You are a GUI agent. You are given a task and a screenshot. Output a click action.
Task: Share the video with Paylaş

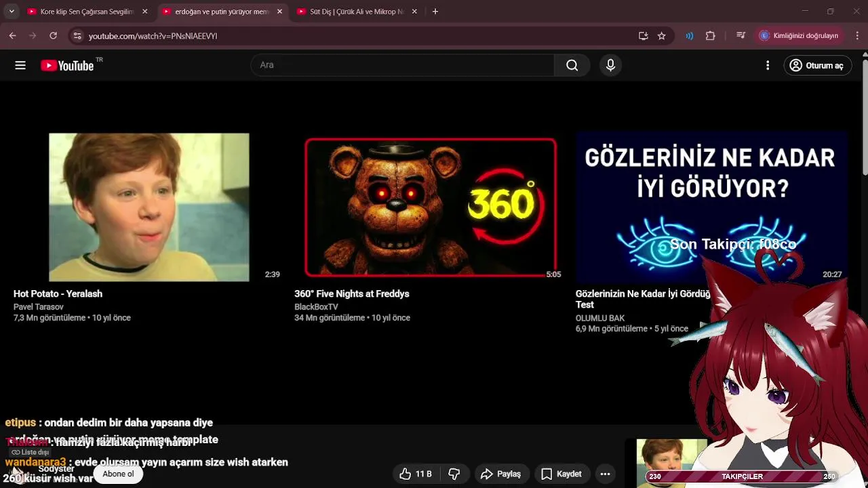[500, 474]
